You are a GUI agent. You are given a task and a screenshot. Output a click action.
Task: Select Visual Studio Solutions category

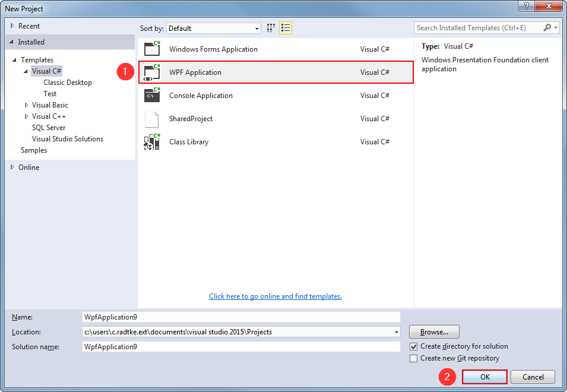[68, 139]
